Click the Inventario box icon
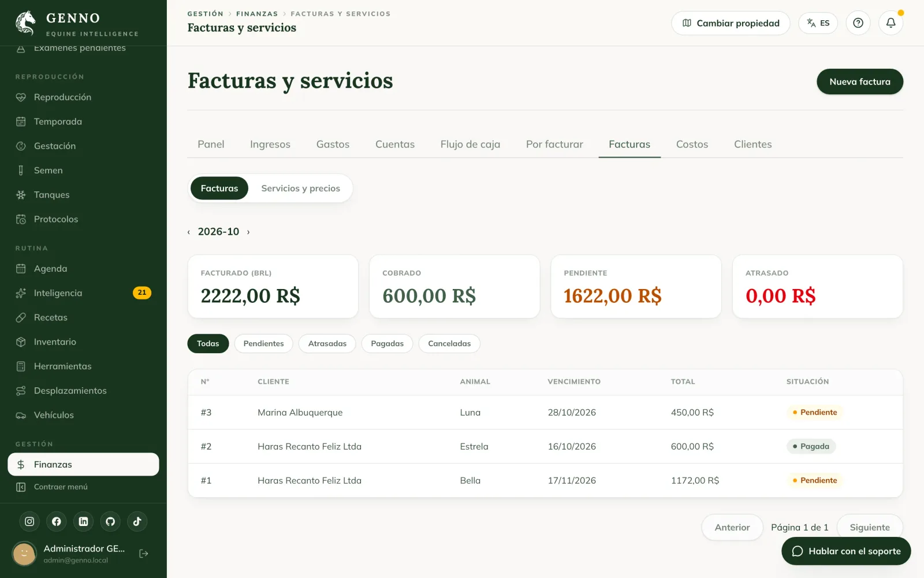Image resolution: width=924 pixels, height=578 pixels. (21, 342)
